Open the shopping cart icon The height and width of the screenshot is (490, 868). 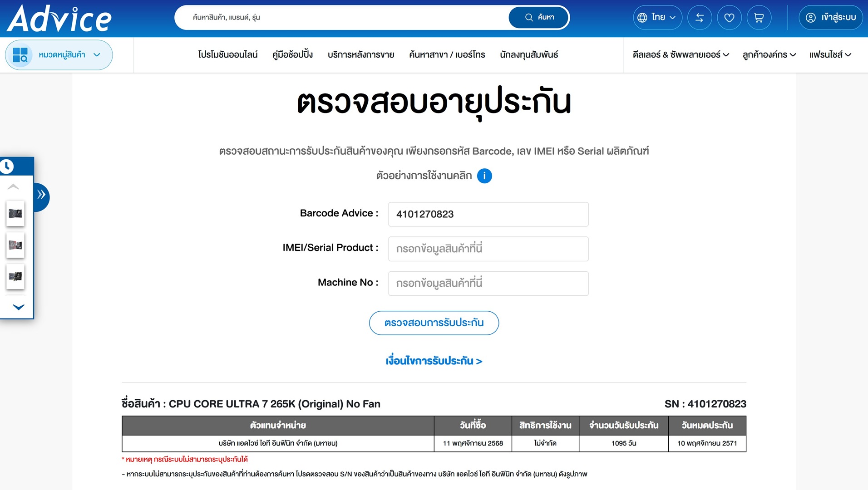[759, 18]
